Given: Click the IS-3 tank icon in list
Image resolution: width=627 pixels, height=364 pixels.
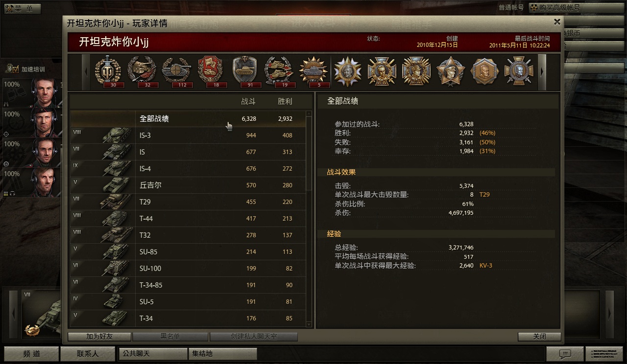Looking at the screenshot, I should (x=116, y=136).
